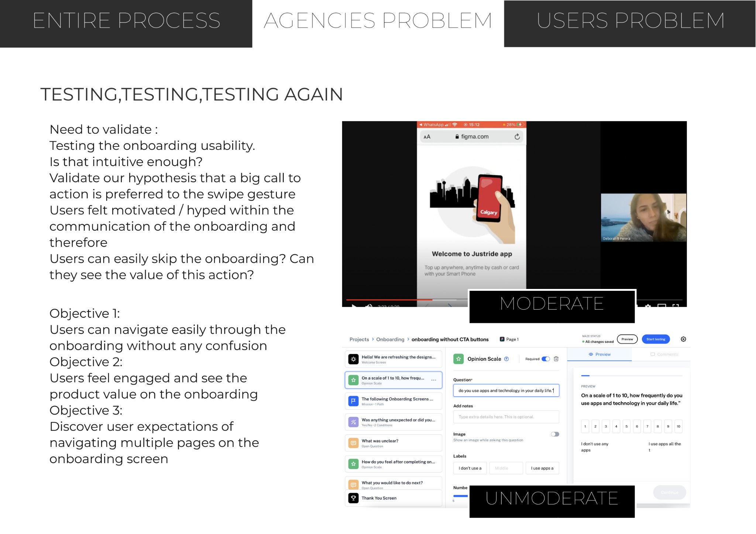
Task: Open the three-dot menu on the selected Opinion Scale block
Action: [x=434, y=380]
